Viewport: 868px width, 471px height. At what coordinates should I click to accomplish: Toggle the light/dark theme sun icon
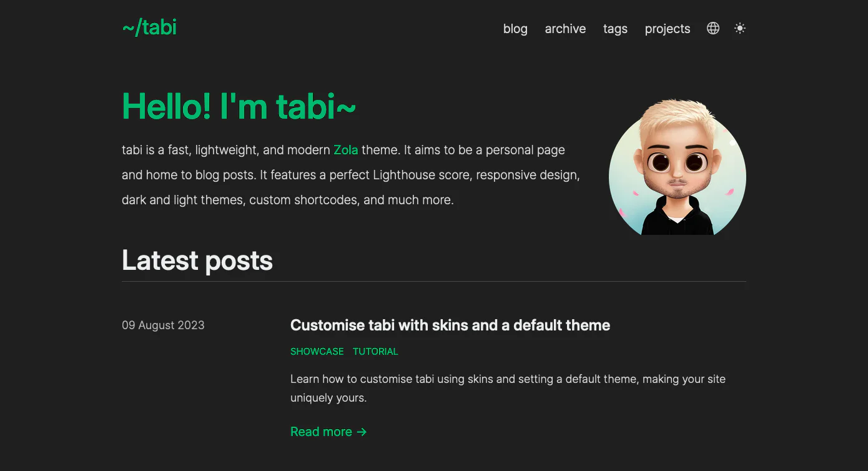(740, 28)
